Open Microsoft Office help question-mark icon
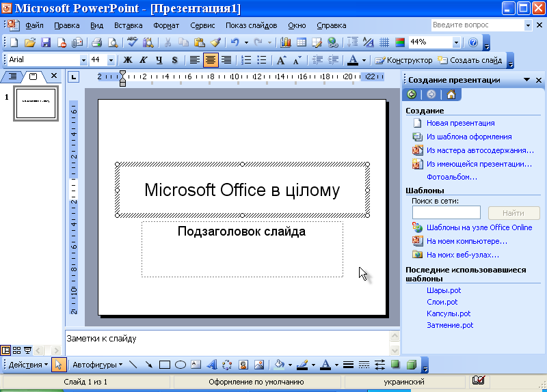 pyautogui.click(x=473, y=42)
